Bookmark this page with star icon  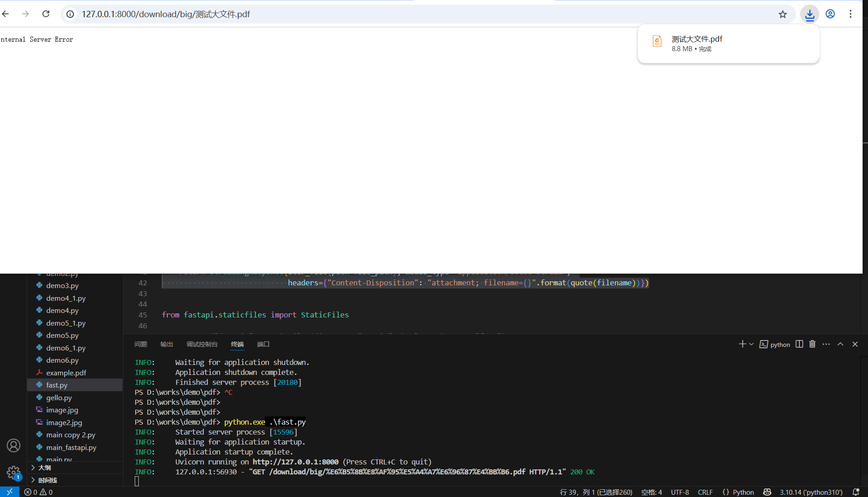click(x=783, y=14)
